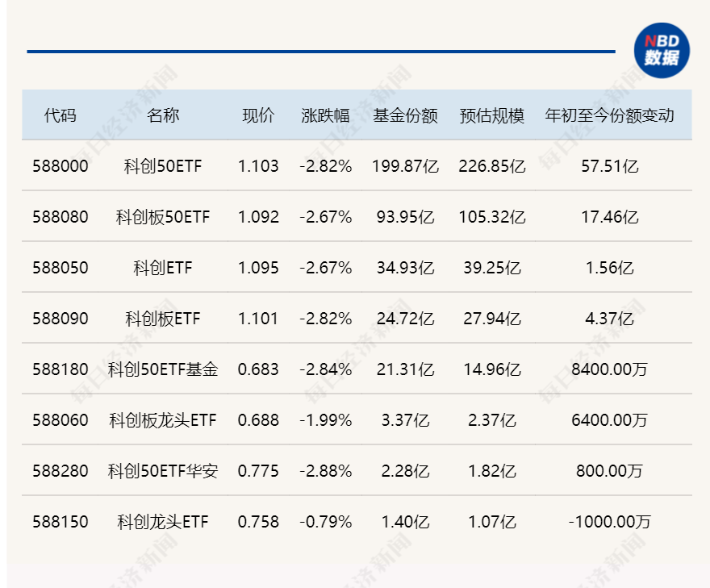This screenshot has width=710, height=588.
Task: Select the 代码 column header
Action: click(x=60, y=115)
